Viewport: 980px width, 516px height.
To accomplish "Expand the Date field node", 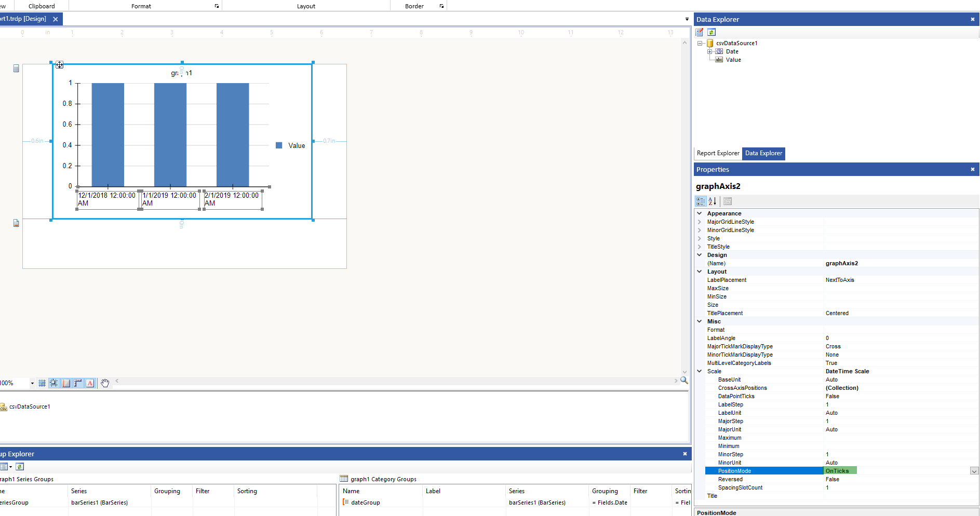I will tap(710, 51).
